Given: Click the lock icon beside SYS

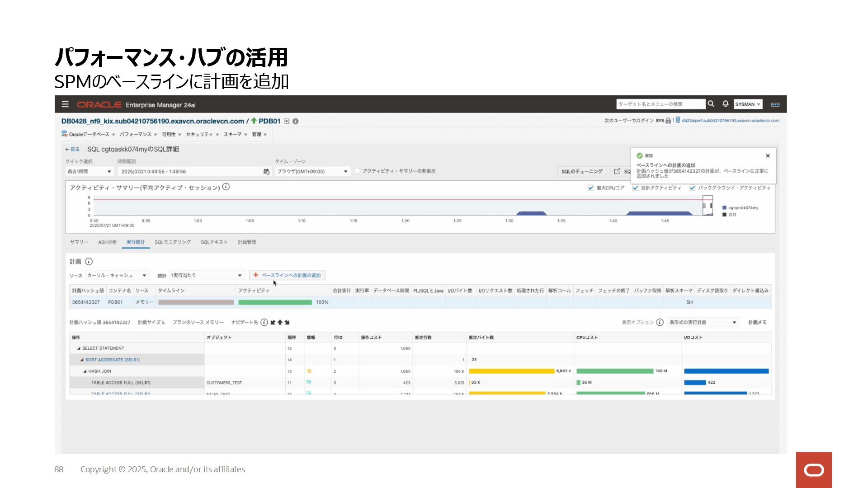Looking at the screenshot, I should coord(668,121).
